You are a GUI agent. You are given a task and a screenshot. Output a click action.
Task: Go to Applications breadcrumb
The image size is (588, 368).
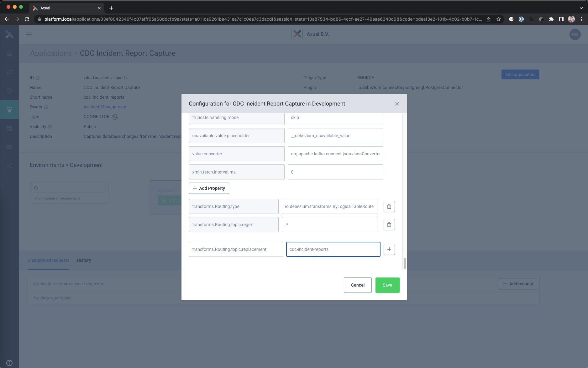(51, 53)
